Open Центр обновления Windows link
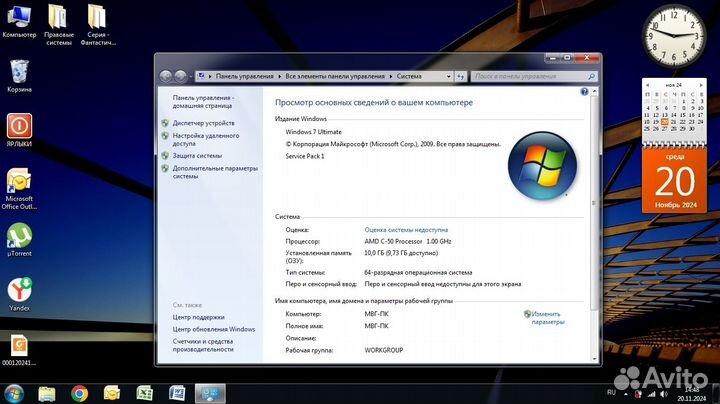Image resolution: width=720 pixels, height=404 pixels. pos(214,329)
